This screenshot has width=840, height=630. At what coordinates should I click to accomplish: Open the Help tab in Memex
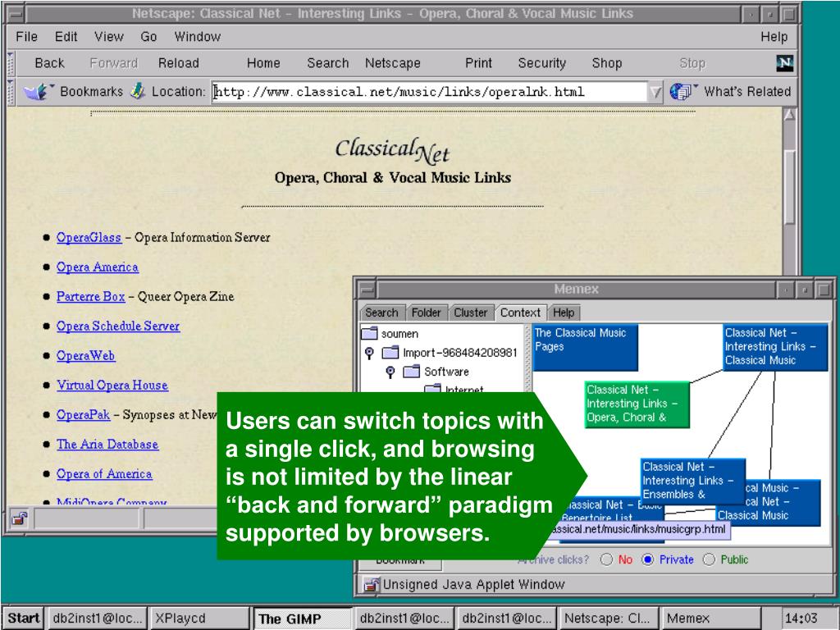tap(564, 313)
